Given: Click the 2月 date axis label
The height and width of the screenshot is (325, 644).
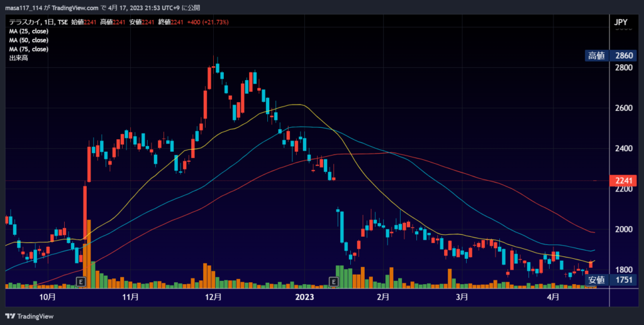Looking at the screenshot, I should [x=383, y=297].
